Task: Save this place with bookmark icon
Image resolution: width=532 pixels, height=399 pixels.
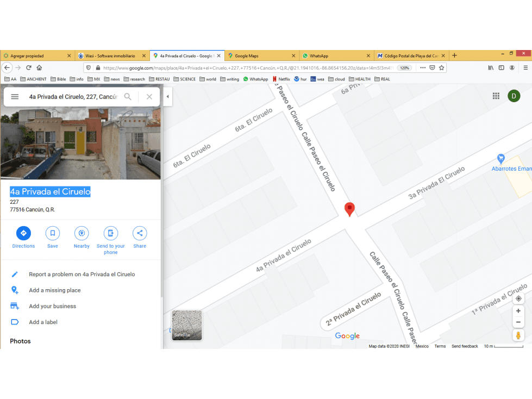Action: [x=53, y=233]
